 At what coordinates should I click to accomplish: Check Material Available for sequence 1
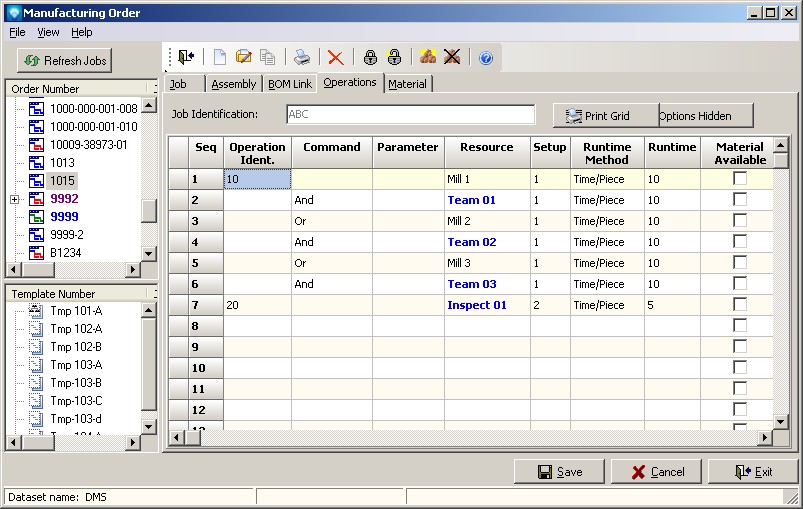(x=740, y=178)
